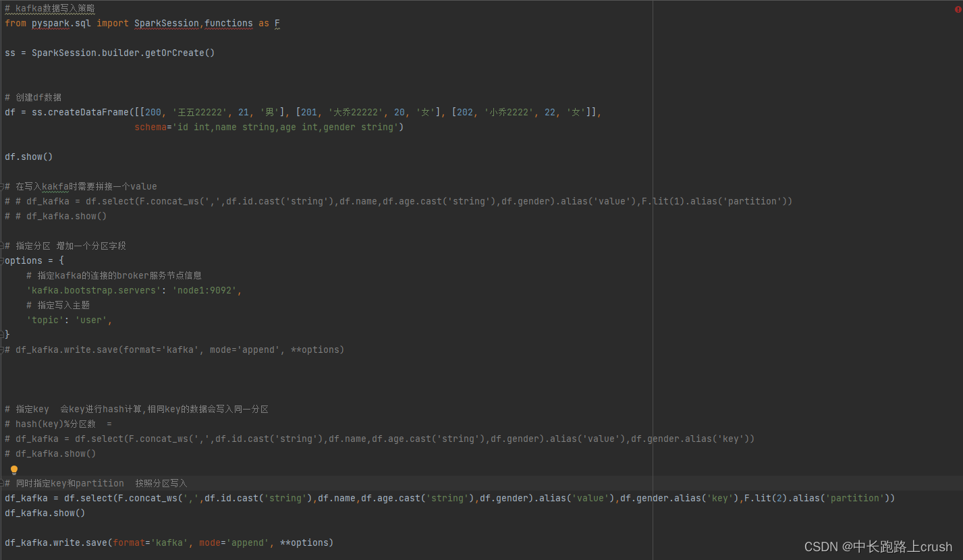Screen dimensions: 963x560
Task: Click the '# 指定写入主题' comment
Action: [58, 305]
